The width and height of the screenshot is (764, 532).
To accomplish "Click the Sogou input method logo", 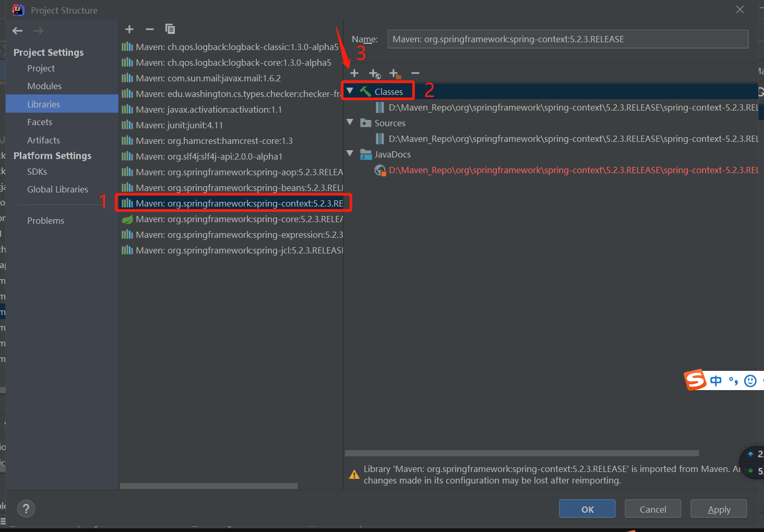I will click(x=695, y=380).
